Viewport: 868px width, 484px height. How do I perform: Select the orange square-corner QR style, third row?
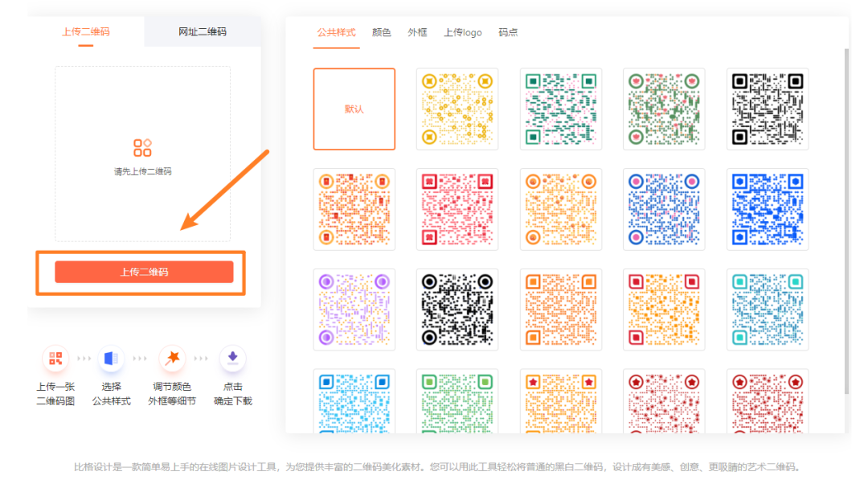[561, 310]
